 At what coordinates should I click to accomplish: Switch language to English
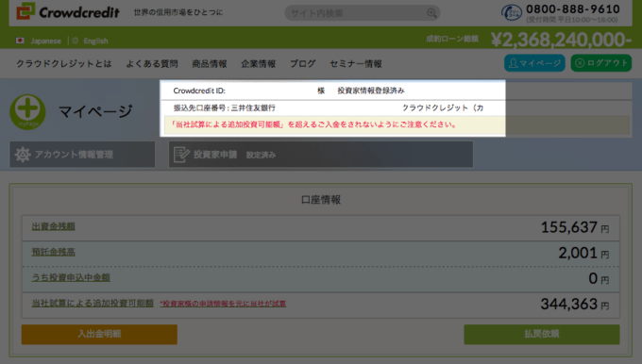(x=95, y=41)
